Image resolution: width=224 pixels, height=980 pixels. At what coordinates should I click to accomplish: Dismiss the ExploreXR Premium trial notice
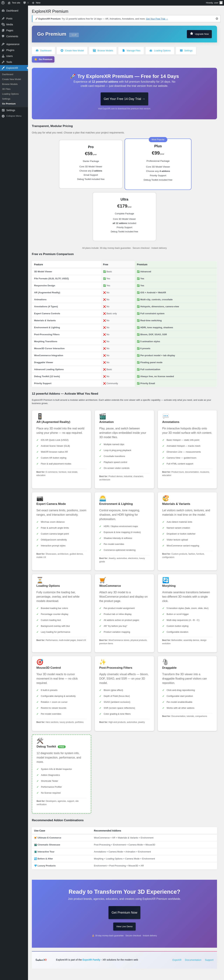click(x=217, y=19)
